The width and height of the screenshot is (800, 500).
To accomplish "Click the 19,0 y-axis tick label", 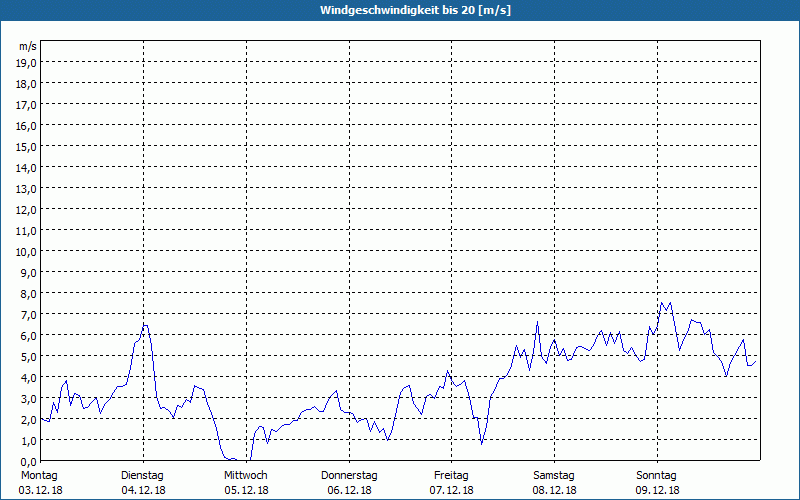I will point(26,63).
